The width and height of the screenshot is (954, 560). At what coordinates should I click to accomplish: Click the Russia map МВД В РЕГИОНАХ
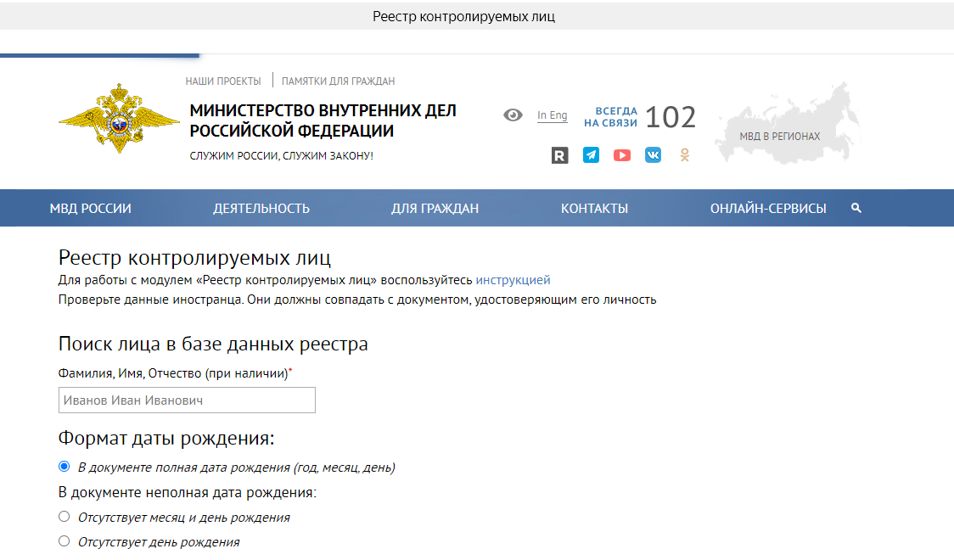tap(780, 125)
